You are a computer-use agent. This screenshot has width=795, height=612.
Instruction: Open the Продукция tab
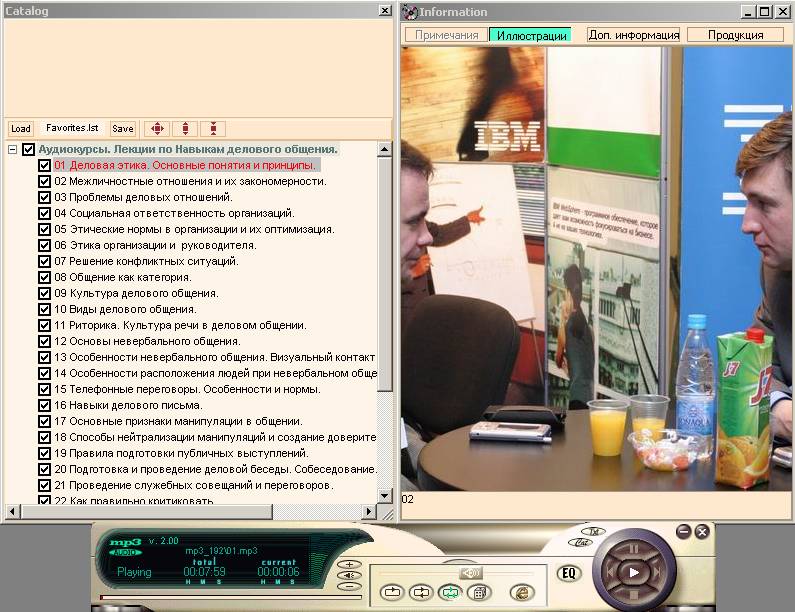coord(735,35)
